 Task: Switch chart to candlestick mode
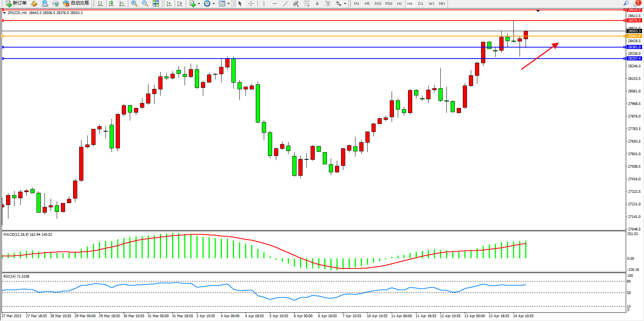click(x=111, y=3)
